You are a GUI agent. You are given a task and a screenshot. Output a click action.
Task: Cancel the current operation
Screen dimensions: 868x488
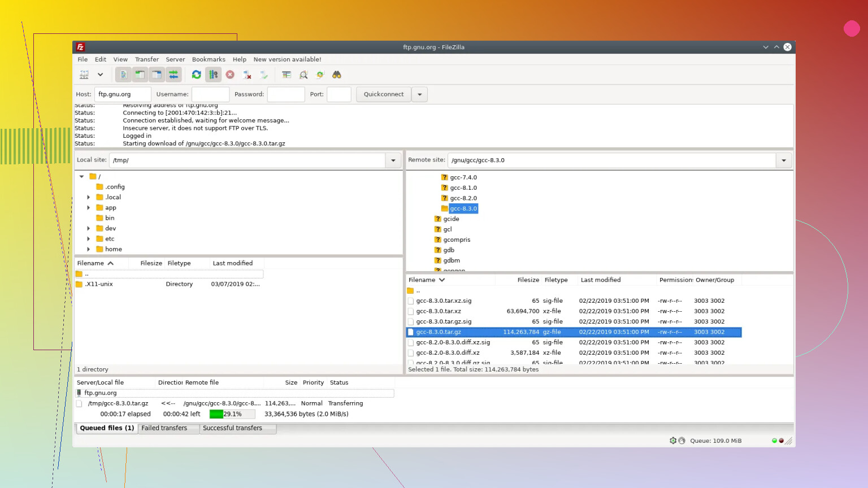point(230,75)
